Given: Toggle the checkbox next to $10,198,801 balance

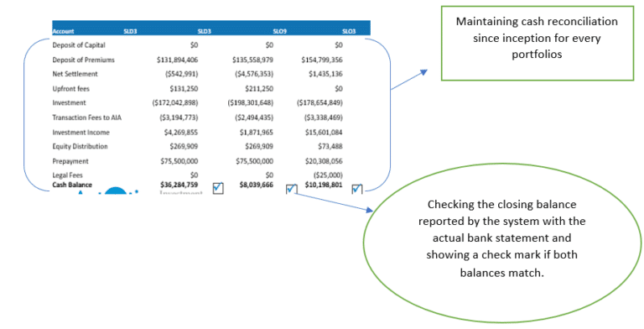Looking at the screenshot, I should [357, 189].
